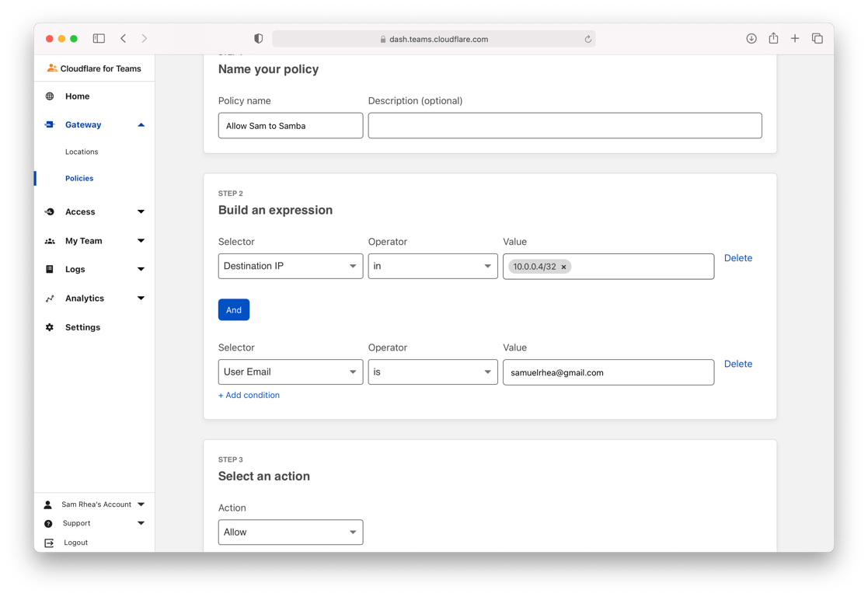
Task: Open the User Email selector dropdown
Action: coord(291,372)
